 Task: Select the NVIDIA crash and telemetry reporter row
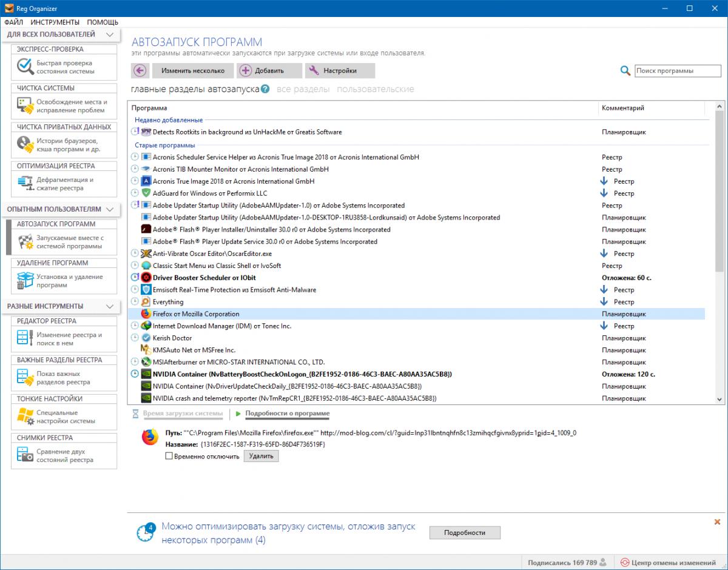pyautogui.click(x=417, y=398)
